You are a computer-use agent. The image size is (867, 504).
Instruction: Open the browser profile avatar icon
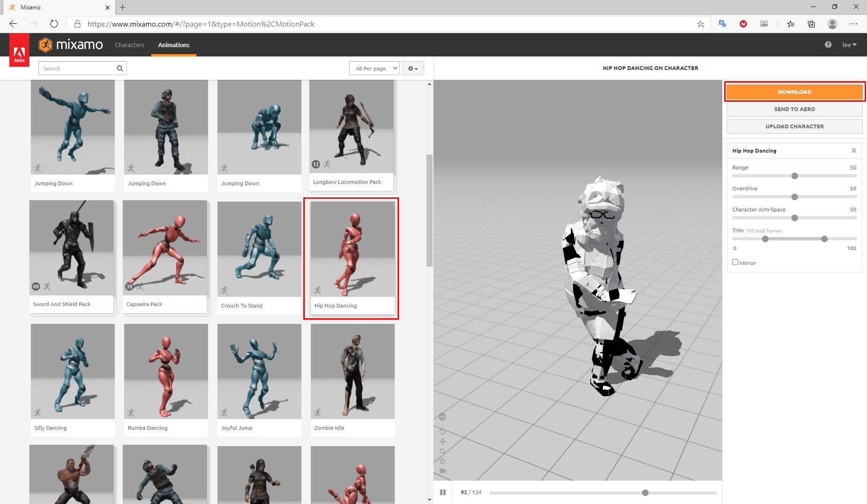point(832,24)
